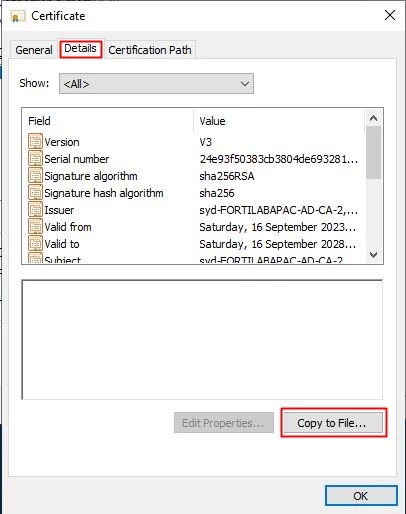406x514 pixels.
Task: Click the V3 version value
Action: (206, 142)
